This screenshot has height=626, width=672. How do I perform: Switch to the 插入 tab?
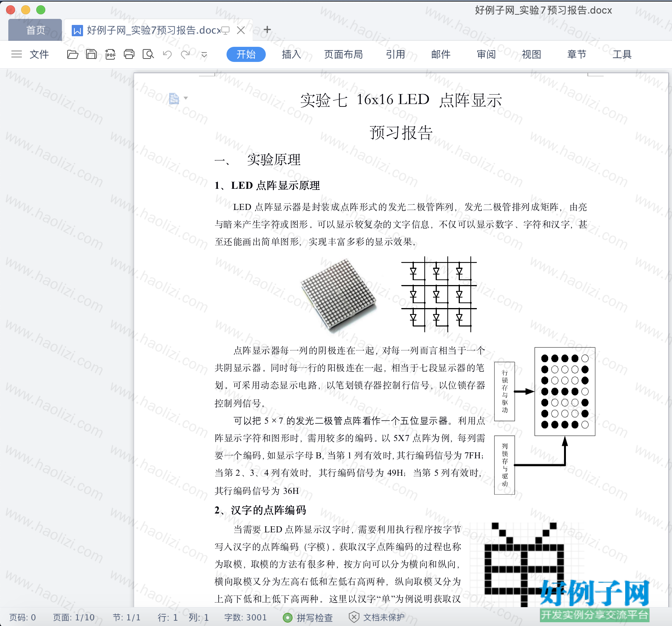[x=291, y=54]
